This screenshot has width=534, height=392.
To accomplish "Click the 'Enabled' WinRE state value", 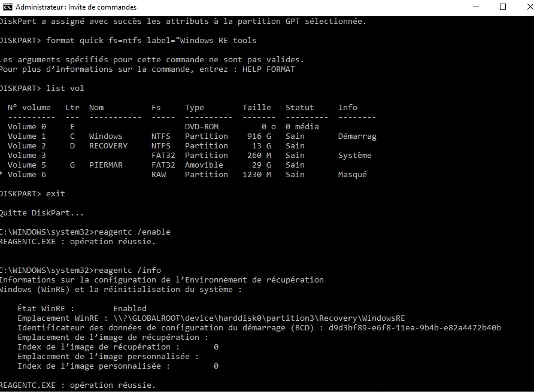I will (130, 308).
